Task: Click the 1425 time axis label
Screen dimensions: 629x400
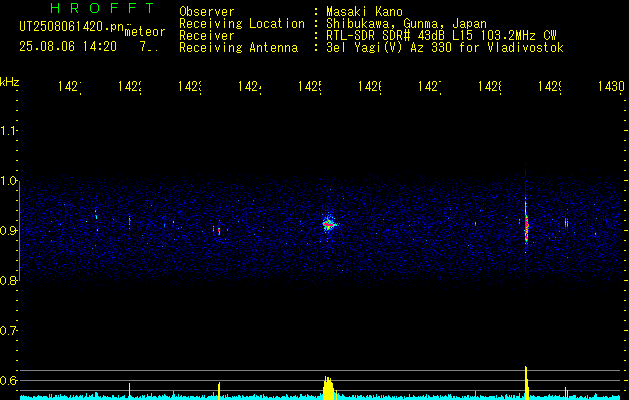Action: tap(310, 87)
